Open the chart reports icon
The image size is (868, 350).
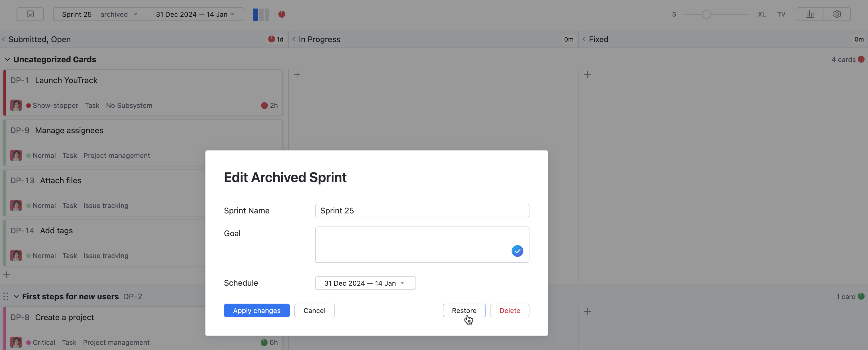click(x=810, y=14)
